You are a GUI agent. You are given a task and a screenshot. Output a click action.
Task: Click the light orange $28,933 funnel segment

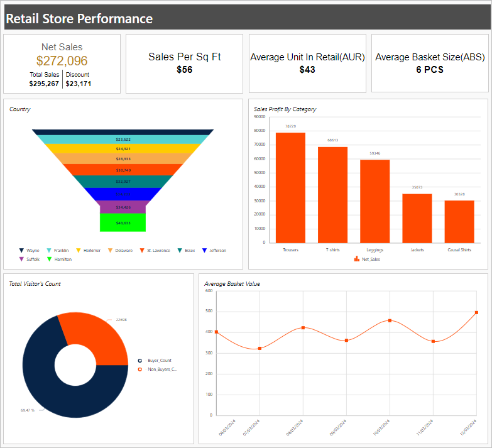click(123, 159)
